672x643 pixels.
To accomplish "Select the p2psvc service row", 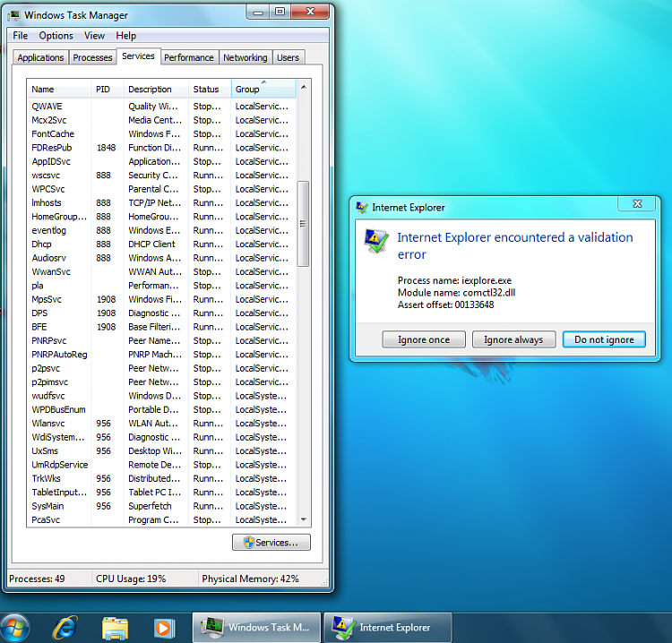I will pos(161,368).
